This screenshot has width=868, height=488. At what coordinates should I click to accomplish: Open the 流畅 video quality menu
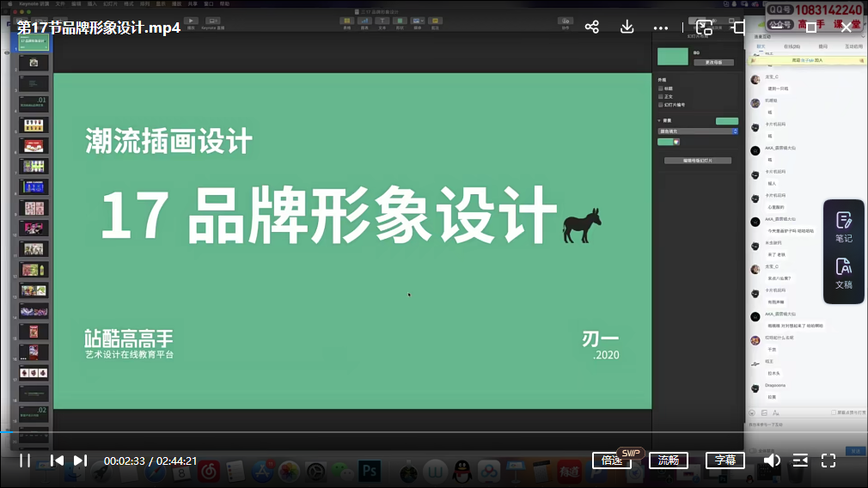[x=668, y=461]
